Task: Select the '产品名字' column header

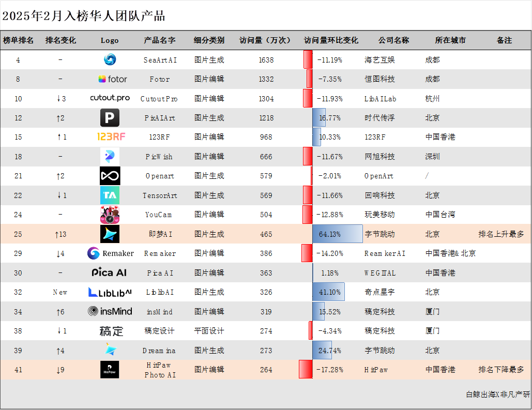Action: click(x=159, y=40)
